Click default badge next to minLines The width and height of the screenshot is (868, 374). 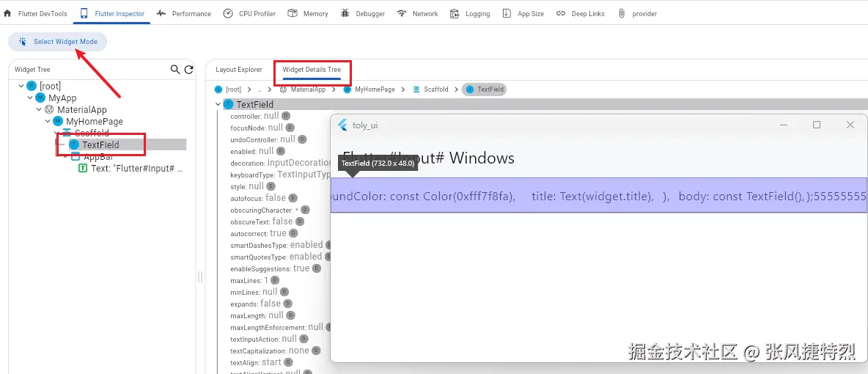coord(284,292)
